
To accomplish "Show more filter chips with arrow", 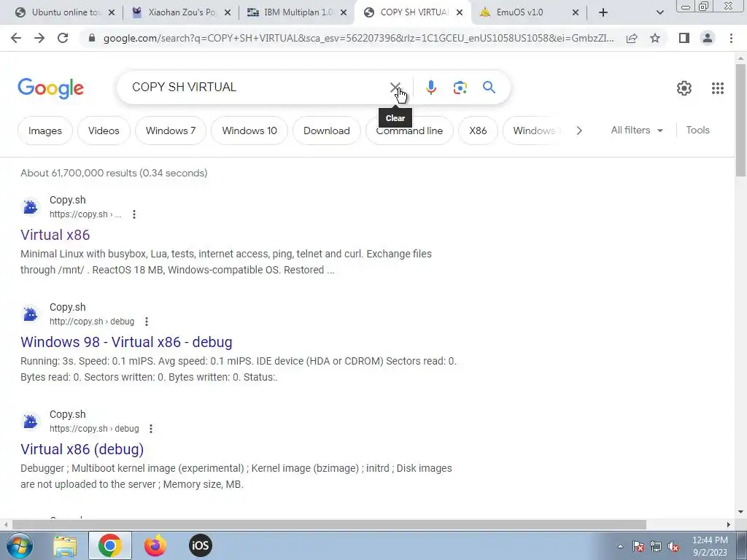I will [578, 131].
